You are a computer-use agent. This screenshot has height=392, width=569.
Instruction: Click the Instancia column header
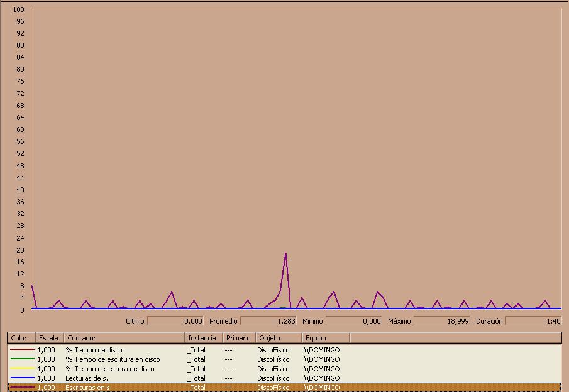click(x=204, y=338)
